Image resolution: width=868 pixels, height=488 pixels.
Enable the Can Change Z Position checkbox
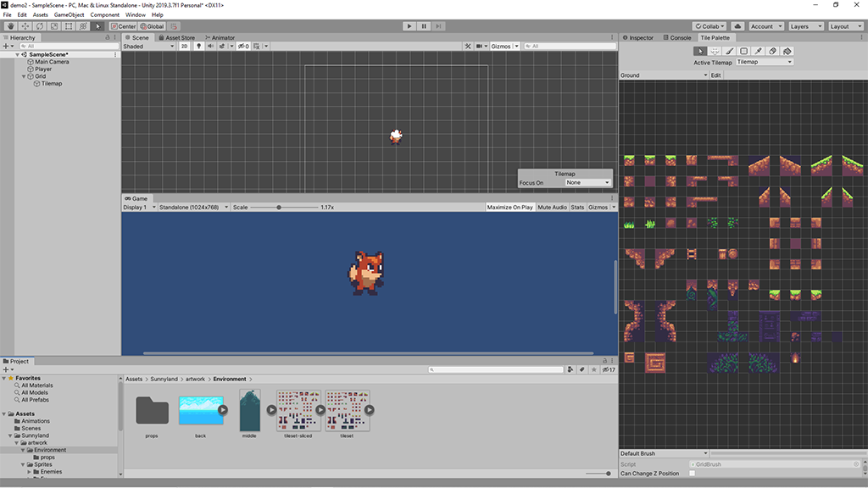point(692,474)
